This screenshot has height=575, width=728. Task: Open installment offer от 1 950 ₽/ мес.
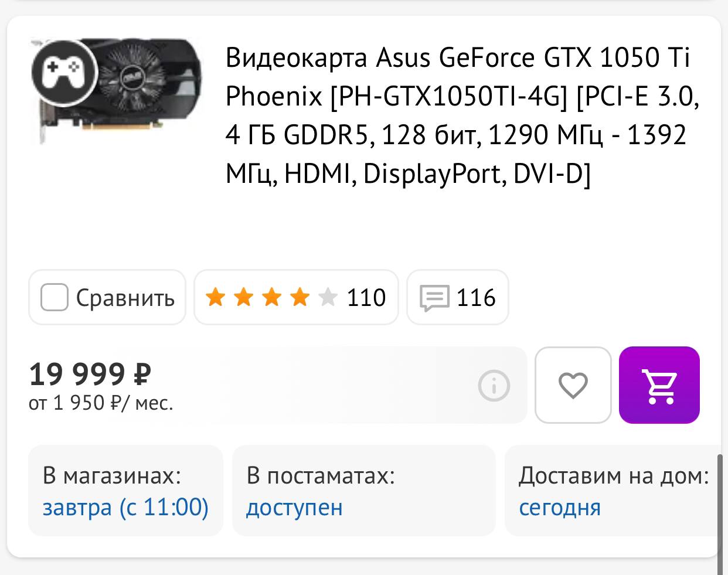click(101, 403)
